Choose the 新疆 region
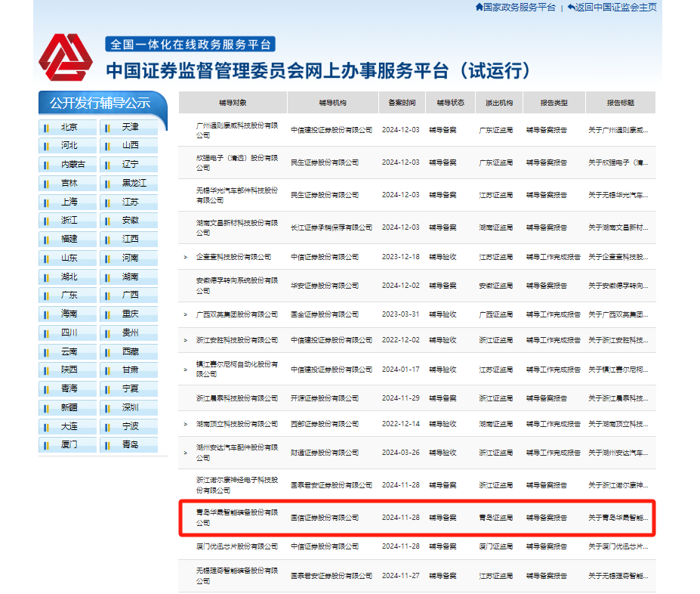This screenshot has width=700, height=594. tap(67, 407)
